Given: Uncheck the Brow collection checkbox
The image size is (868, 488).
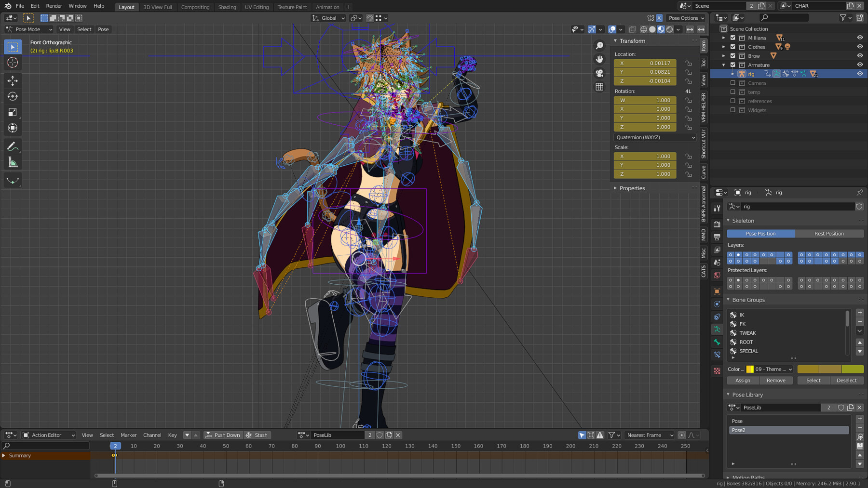Looking at the screenshot, I should click(x=732, y=56).
